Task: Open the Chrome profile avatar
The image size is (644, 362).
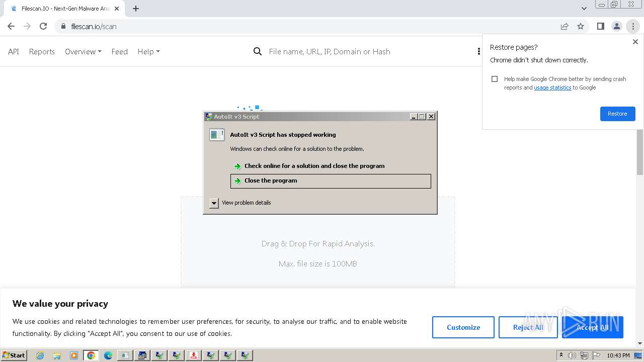Action: [616, 26]
